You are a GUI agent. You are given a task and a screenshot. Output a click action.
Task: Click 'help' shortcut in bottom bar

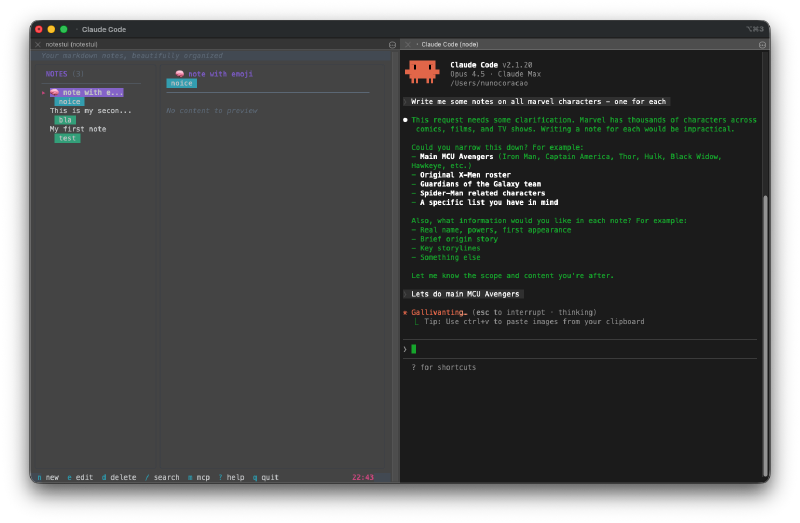231,478
